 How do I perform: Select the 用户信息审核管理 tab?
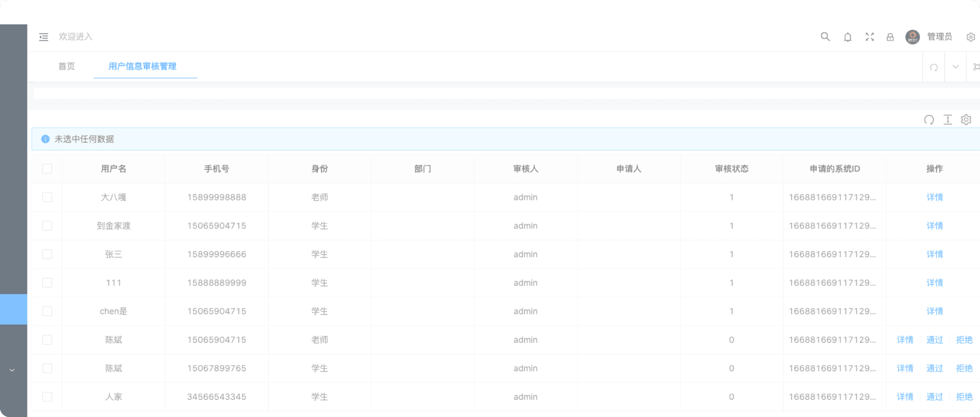142,66
